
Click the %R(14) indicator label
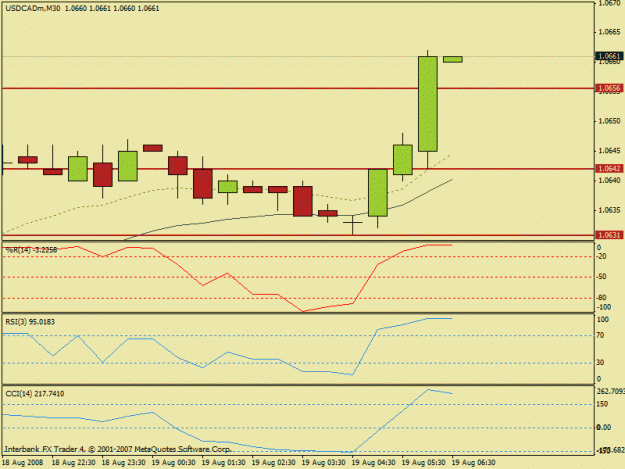pyautogui.click(x=31, y=250)
